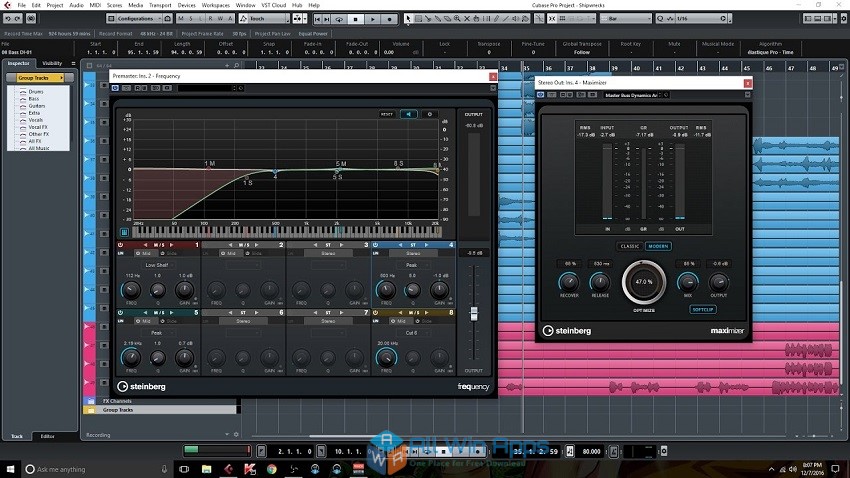The width and height of the screenshot is (850, 478).
Task: Click the Stop transport button in the top toolbar
Action: coord(356,19)
